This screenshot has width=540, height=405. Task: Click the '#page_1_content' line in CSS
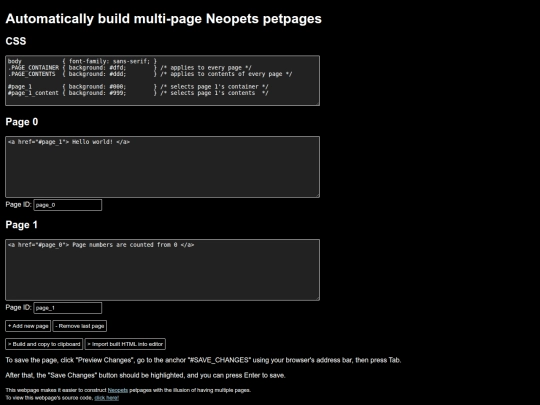(138, 93)
